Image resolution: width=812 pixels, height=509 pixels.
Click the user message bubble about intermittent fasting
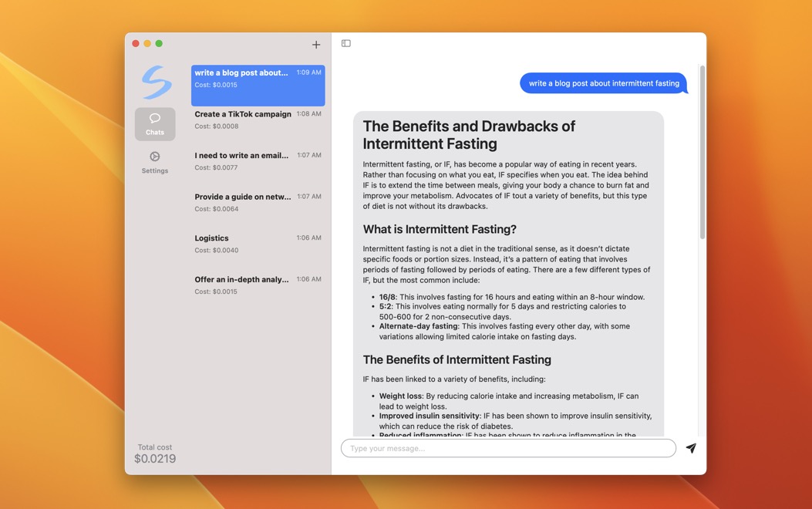(604, 83)
